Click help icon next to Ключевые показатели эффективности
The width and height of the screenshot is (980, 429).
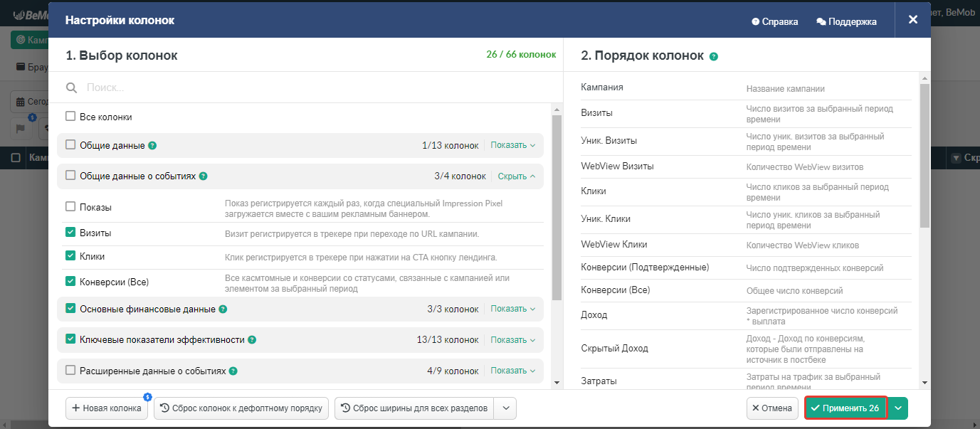(252, 340)
